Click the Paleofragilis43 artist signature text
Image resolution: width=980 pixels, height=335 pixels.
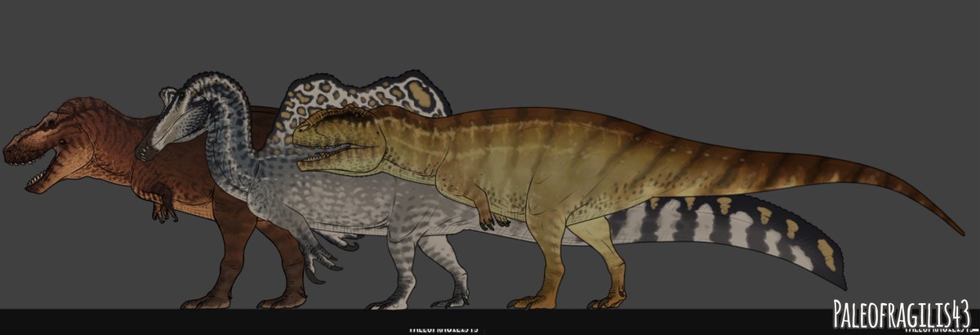coord(901,313)
